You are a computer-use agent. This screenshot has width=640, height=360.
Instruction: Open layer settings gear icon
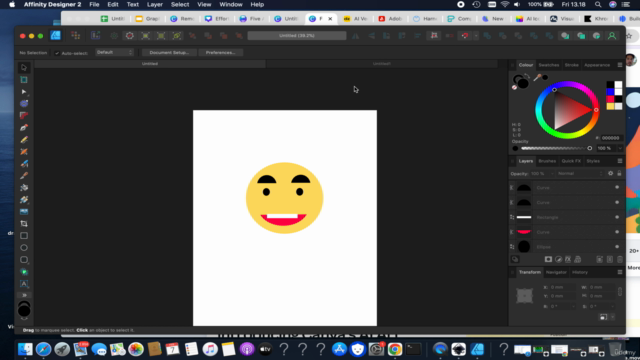coord(611,173)
